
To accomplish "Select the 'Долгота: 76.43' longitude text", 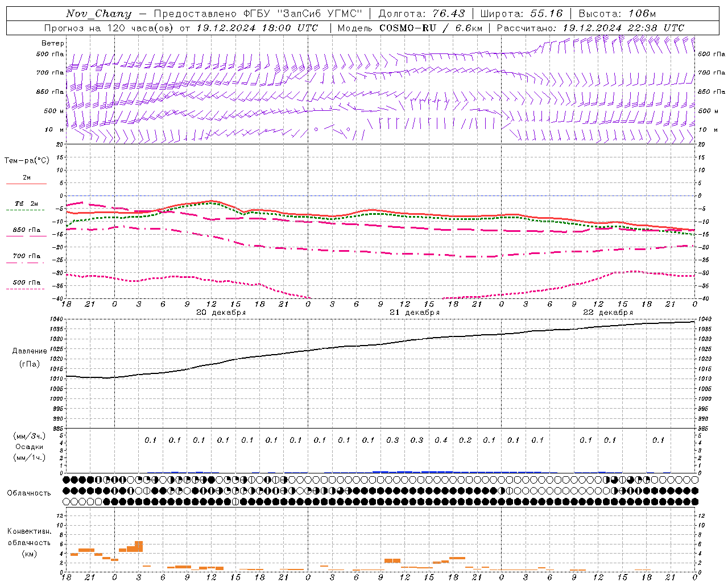I will tap(421, 14).
